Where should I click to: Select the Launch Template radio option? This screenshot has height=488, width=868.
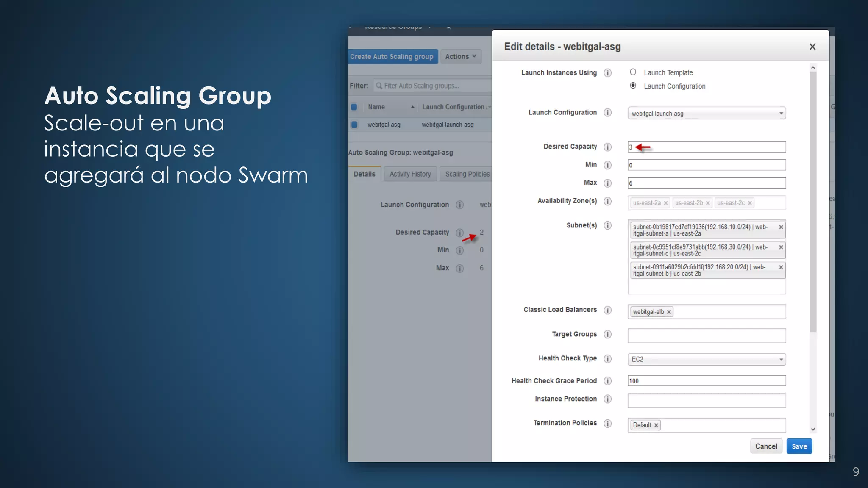[633, 72]
